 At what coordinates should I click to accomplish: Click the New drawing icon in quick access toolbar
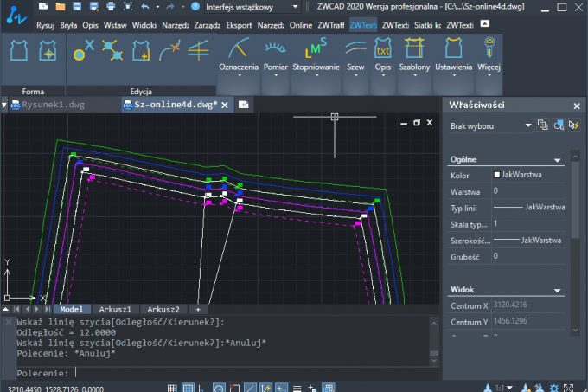pos(43,6)
